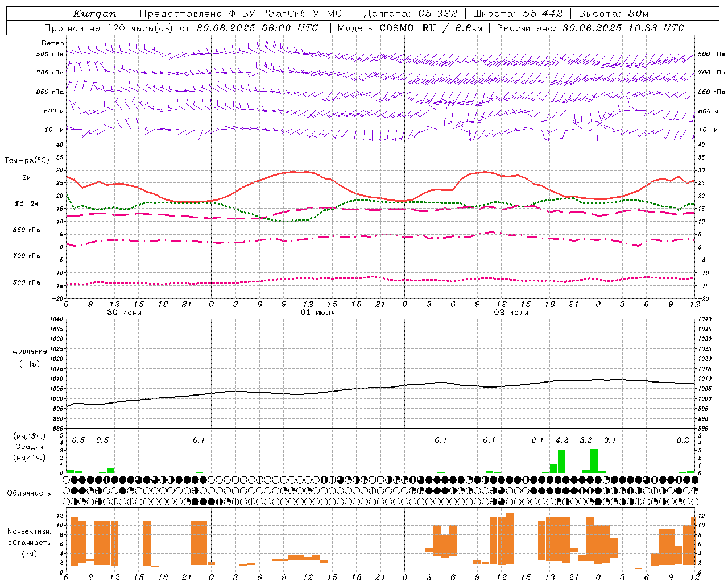The height and width of the screenshot is (582, 728).
Task: Click the latitude value Широта: 55.442
Action: 518,14
